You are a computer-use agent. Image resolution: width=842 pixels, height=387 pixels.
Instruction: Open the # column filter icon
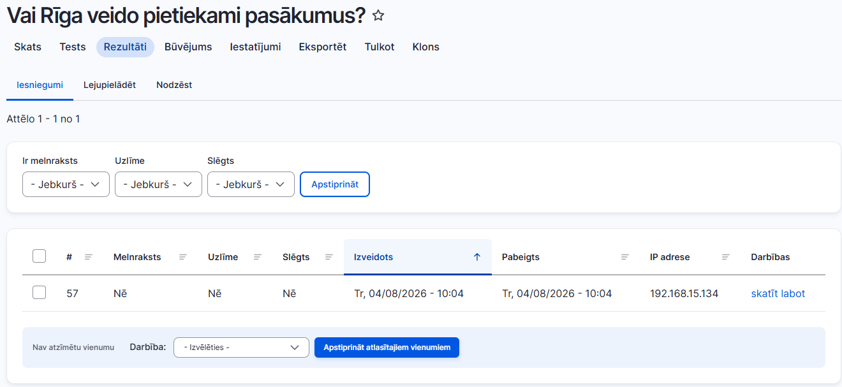(x=89, y=257)
